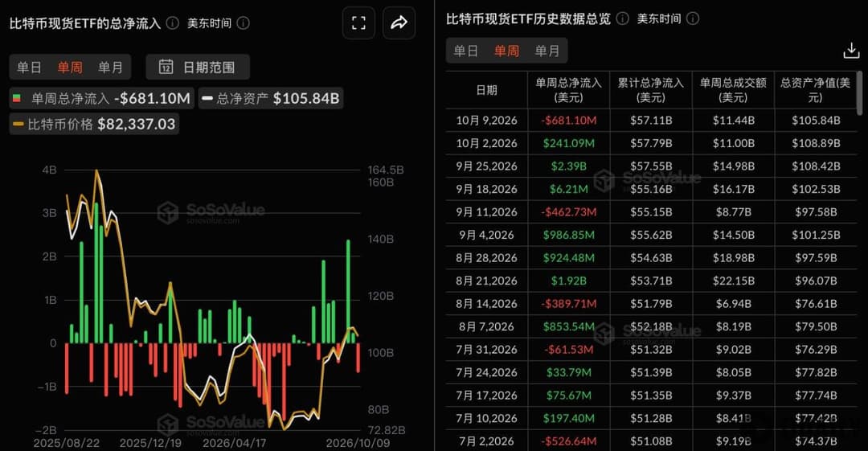Click the $22.15B volume cell
The image size is (868, 451).
(734, 281)
